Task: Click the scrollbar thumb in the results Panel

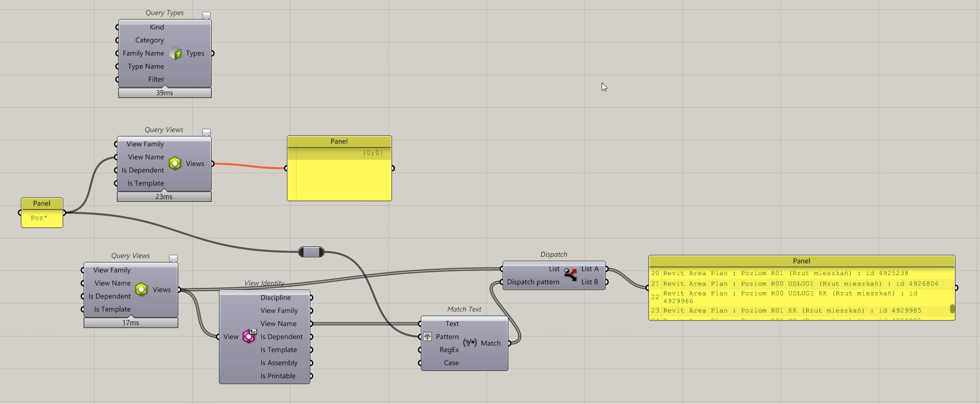Action: 952,309
